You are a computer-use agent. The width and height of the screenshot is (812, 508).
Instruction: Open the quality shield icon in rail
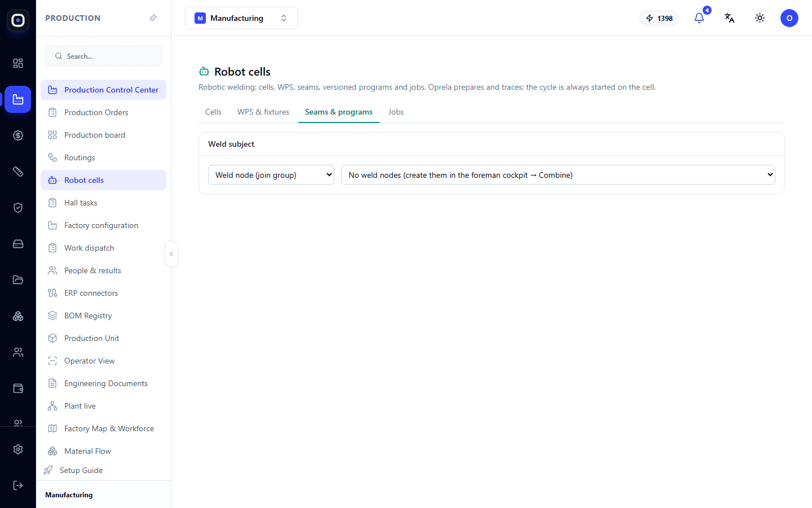tap(18, 208)
